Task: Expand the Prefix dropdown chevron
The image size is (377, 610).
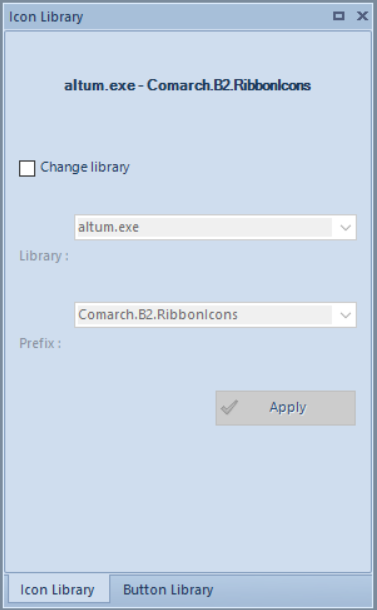Action: click(345, 315)
